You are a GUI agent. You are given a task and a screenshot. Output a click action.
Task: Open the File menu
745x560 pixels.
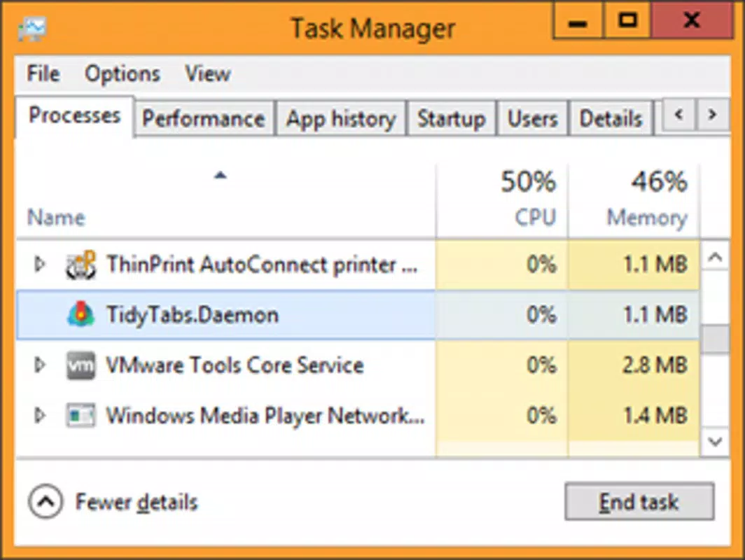point(43,73)
